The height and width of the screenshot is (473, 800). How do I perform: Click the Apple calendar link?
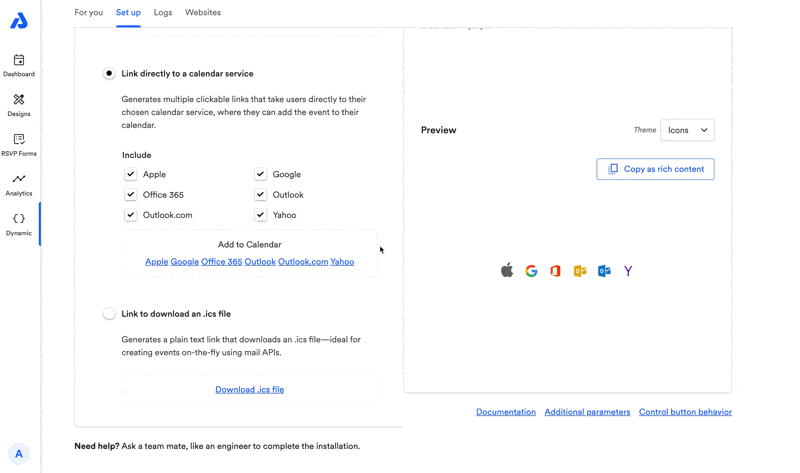click(x=157, y=262)
